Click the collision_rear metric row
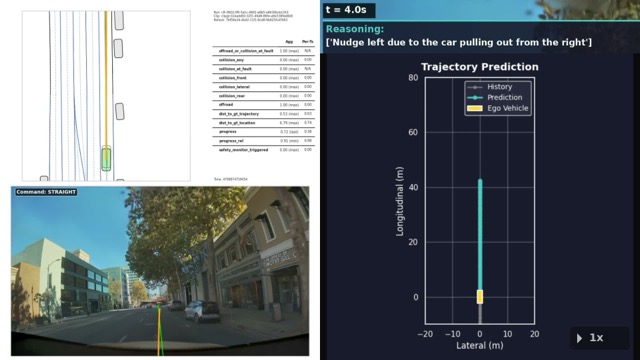The width and height of the screenshot is (640, 360). [x=264, y=96]
